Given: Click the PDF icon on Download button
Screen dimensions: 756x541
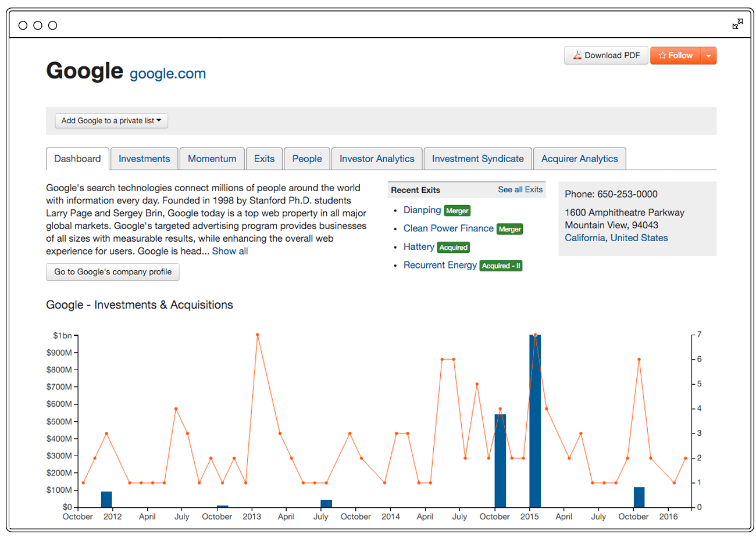Looking at the screenshot, I should [577, 55].
